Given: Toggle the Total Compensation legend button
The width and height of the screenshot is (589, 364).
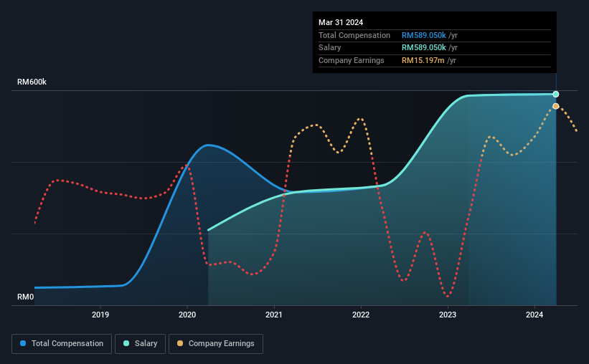Looking at the screenshot, I should 62,344.
